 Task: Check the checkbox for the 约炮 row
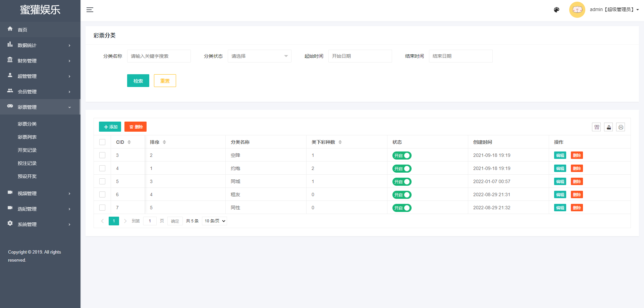point(102,168)
